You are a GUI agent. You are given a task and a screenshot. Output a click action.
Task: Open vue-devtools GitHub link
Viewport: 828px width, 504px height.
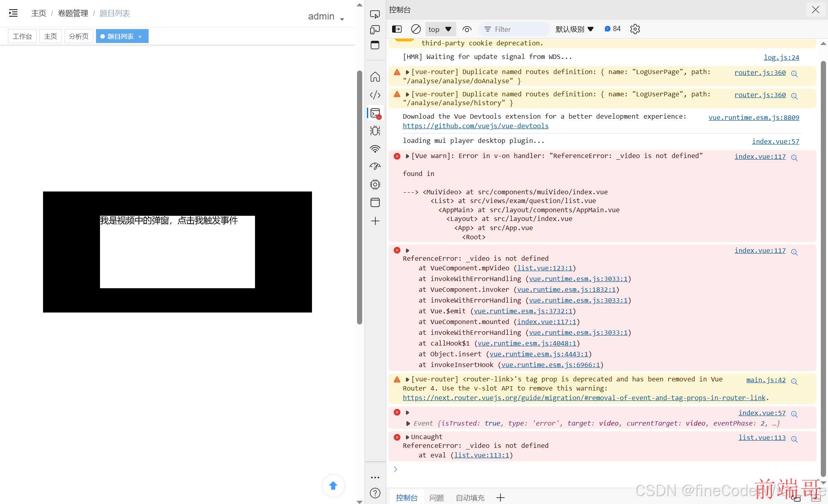475,125
